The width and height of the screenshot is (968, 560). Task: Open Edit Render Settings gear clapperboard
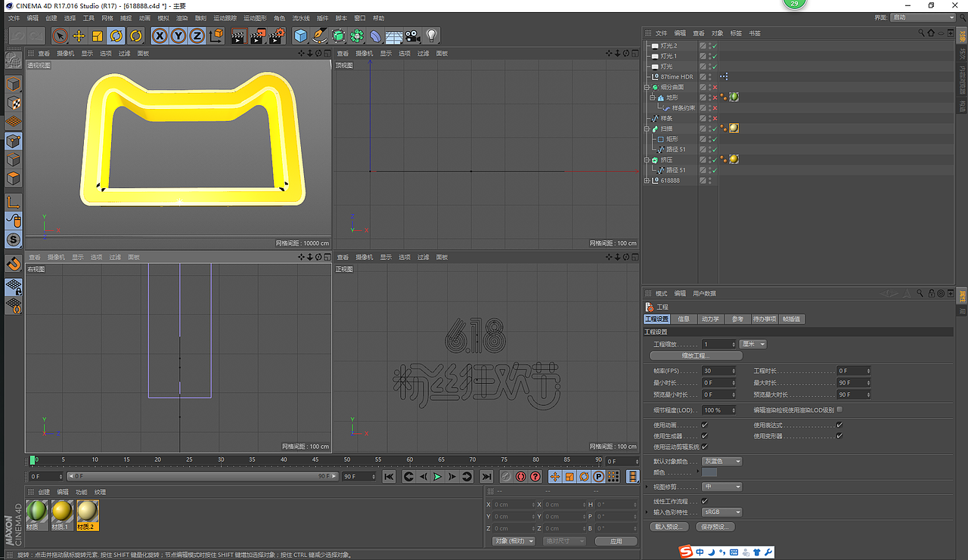tap(277, 36)
